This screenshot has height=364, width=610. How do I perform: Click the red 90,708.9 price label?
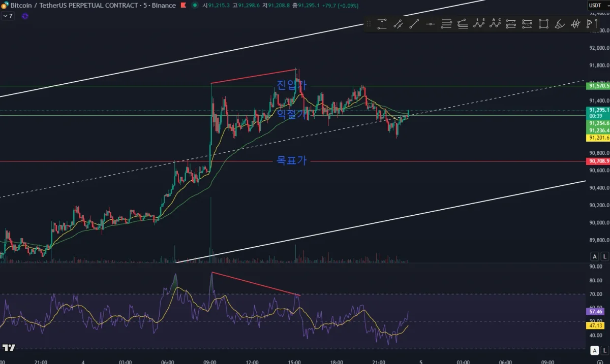coord(598,161)
